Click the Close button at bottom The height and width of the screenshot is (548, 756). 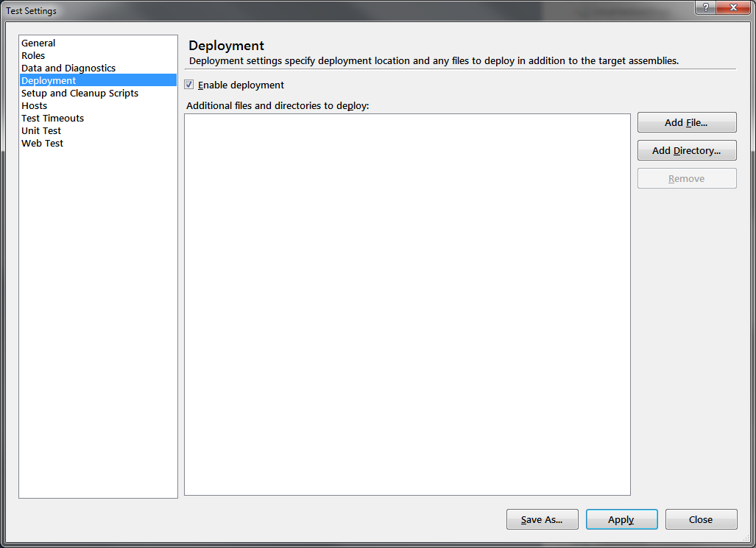click(x=701, y=519)
